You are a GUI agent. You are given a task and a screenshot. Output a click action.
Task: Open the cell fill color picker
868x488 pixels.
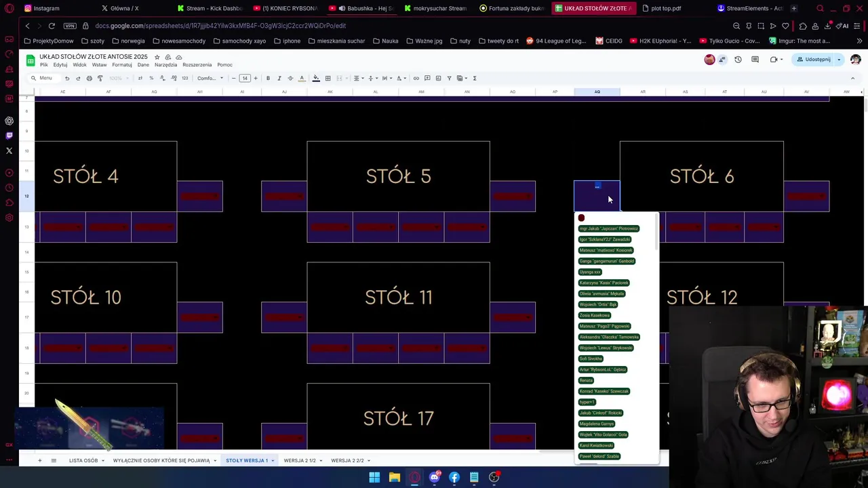(316, 78)
